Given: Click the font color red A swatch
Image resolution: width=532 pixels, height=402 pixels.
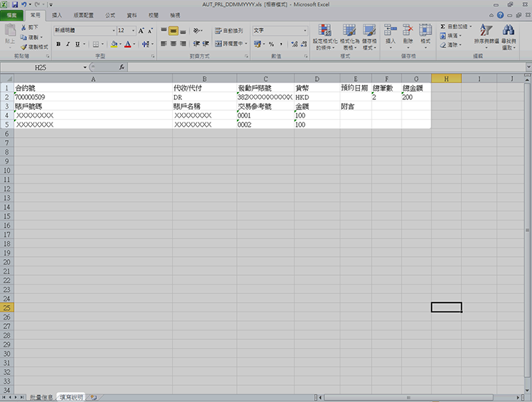Looking at the screenshot, I should tap(127, 44).
